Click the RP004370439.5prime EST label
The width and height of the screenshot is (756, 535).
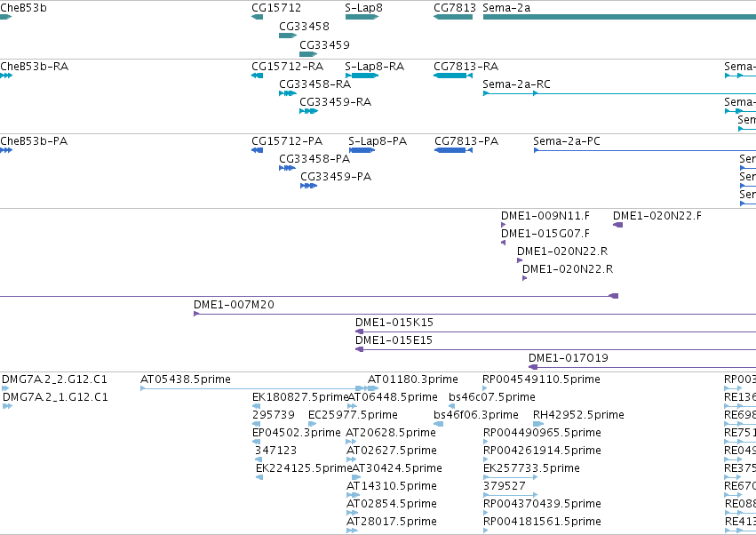pyautogui.click(x=542, y=505)
